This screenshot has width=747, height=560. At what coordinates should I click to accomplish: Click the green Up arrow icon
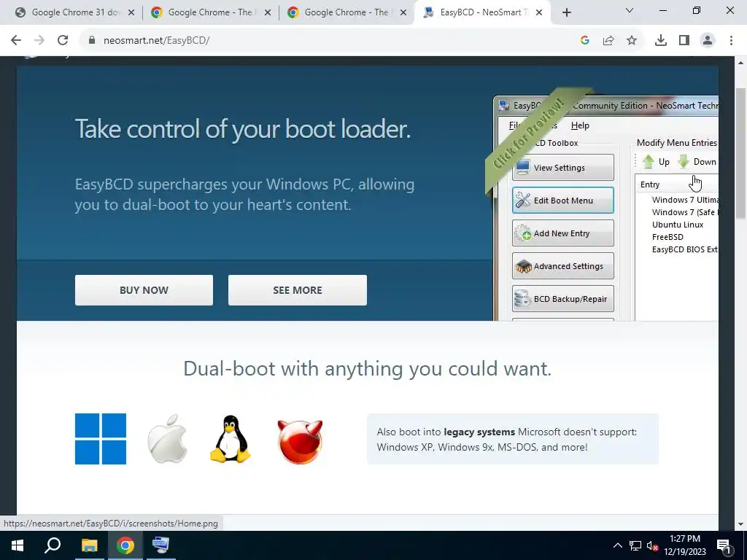coord(648,162)
